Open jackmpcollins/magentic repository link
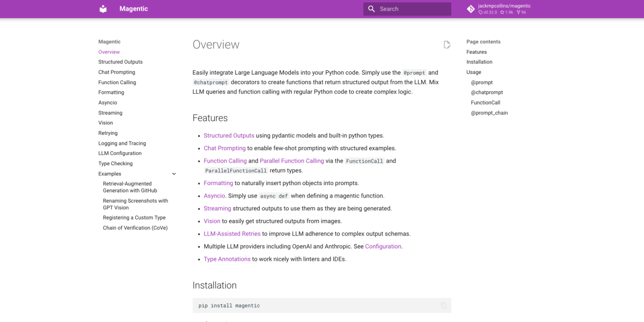The image size is (644, 322). pyautogui.click(x=504, y=6)
